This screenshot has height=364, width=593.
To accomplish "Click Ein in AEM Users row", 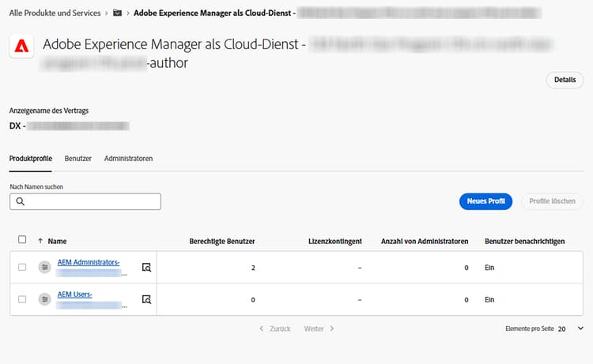I will [x=489, y=299].
